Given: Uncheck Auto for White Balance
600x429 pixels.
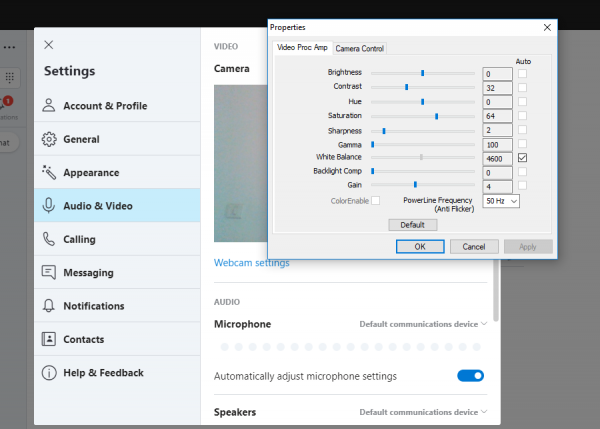Looking at the screenshot, I should pos(522,158).
